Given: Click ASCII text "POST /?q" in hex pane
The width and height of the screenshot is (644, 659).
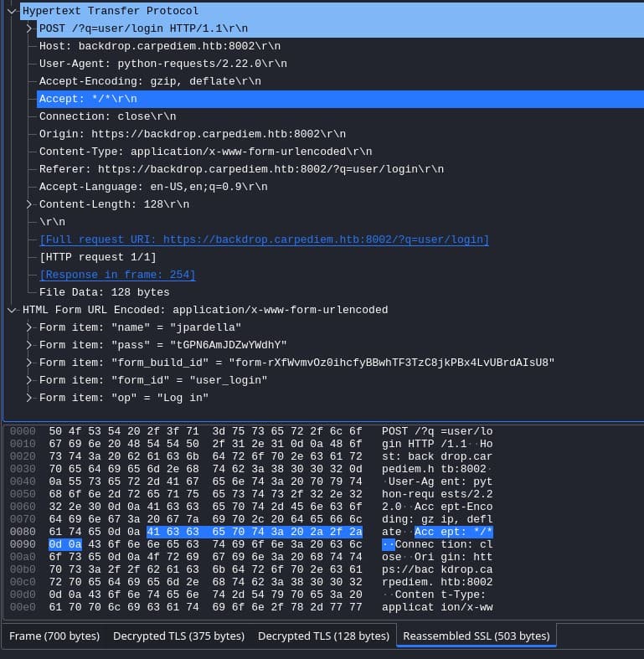Looking at the screenshot, I should [408, 431].
